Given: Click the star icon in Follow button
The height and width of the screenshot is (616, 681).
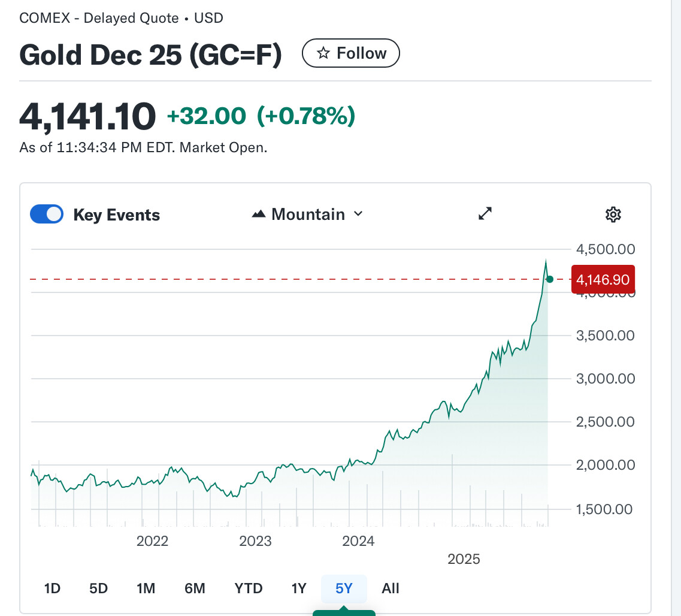Looking at the screenshot, I should pyautogui.click(x=323, y=54).
